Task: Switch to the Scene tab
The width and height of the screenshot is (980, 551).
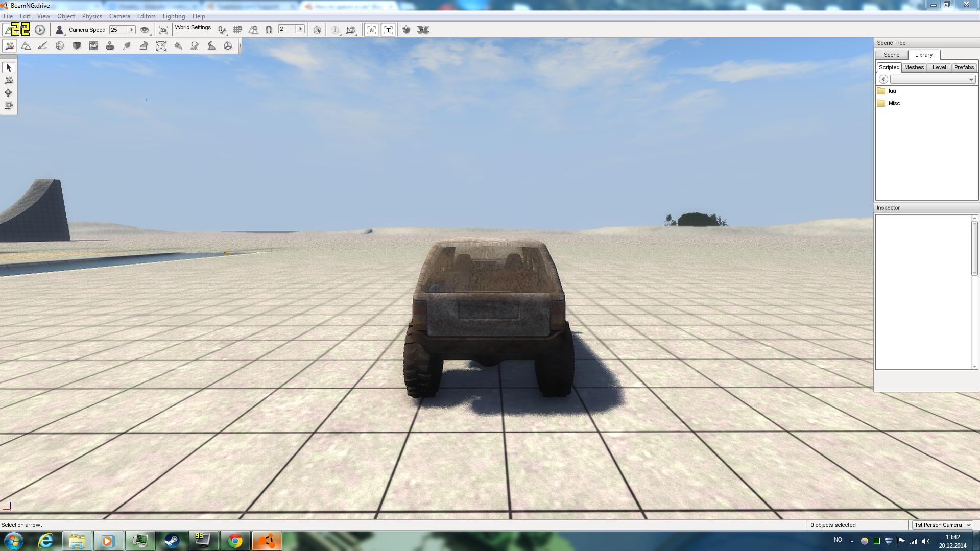Action: pos(891,55)
